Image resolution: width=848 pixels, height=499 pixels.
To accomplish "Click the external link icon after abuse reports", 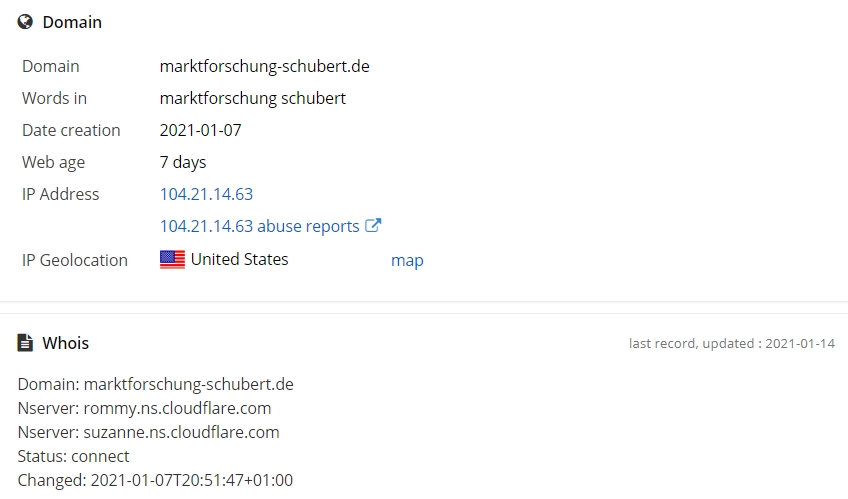I will pos(373,225).
